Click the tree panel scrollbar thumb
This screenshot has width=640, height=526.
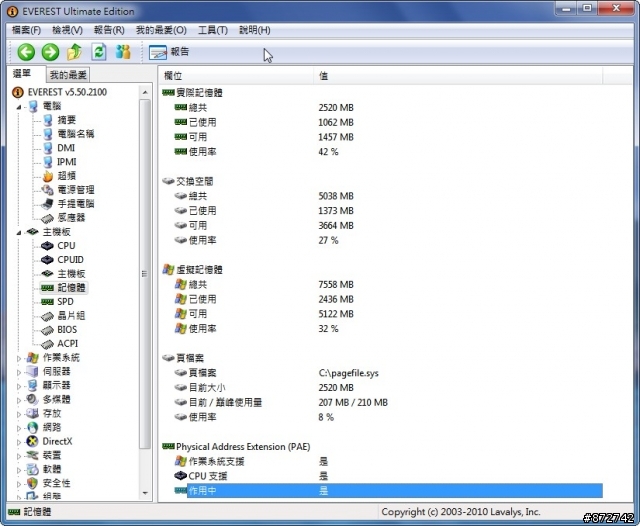(145, 274)
